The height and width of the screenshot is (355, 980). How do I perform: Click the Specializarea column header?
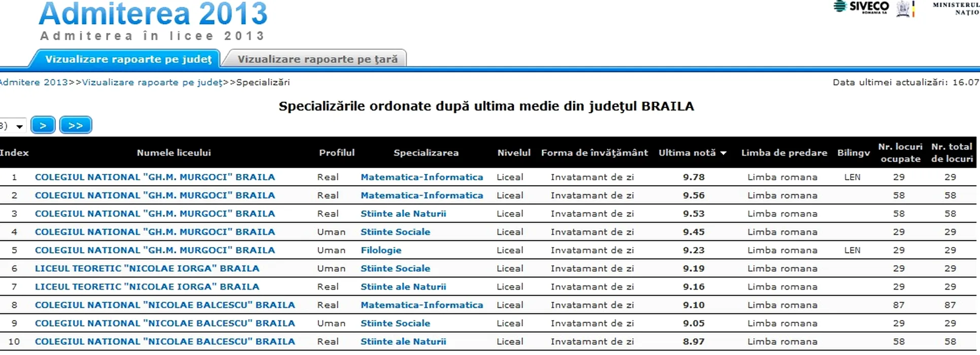coord(426,153)
